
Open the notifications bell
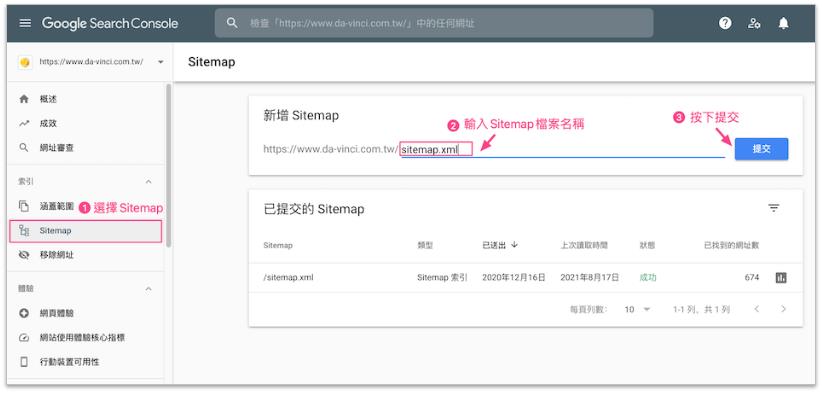coord(783,23)
